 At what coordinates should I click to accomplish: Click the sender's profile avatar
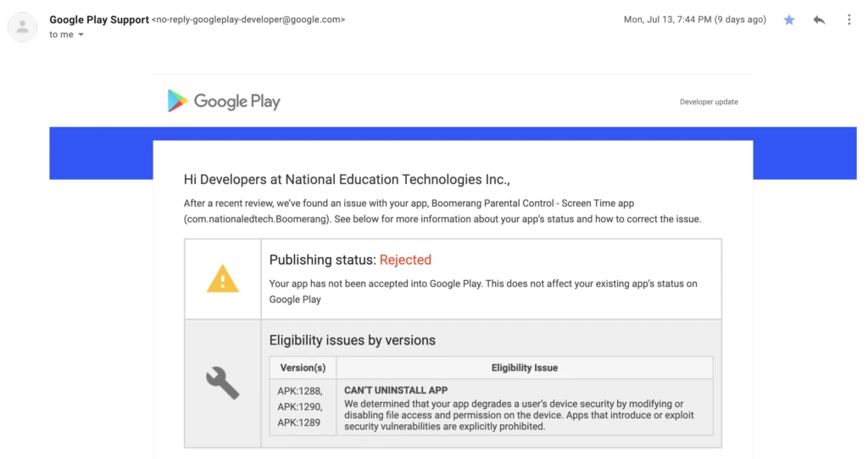click(x=22, y=27)
